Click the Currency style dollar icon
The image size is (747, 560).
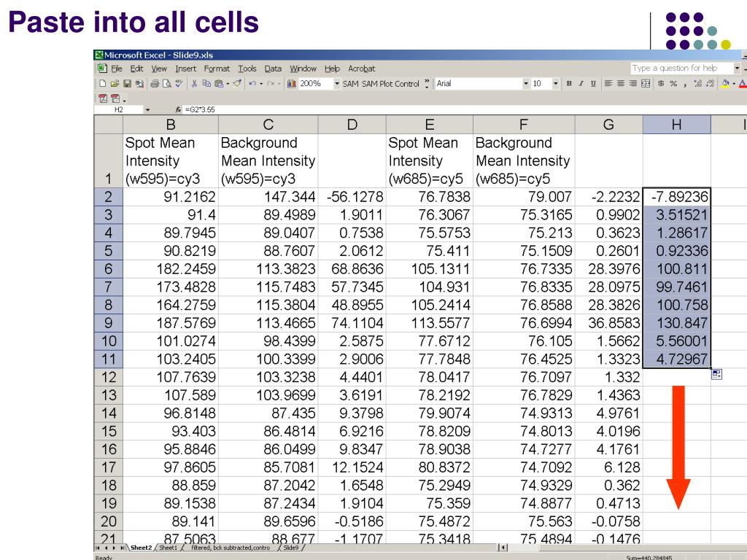pyautogui.click(x=660, y=84)
